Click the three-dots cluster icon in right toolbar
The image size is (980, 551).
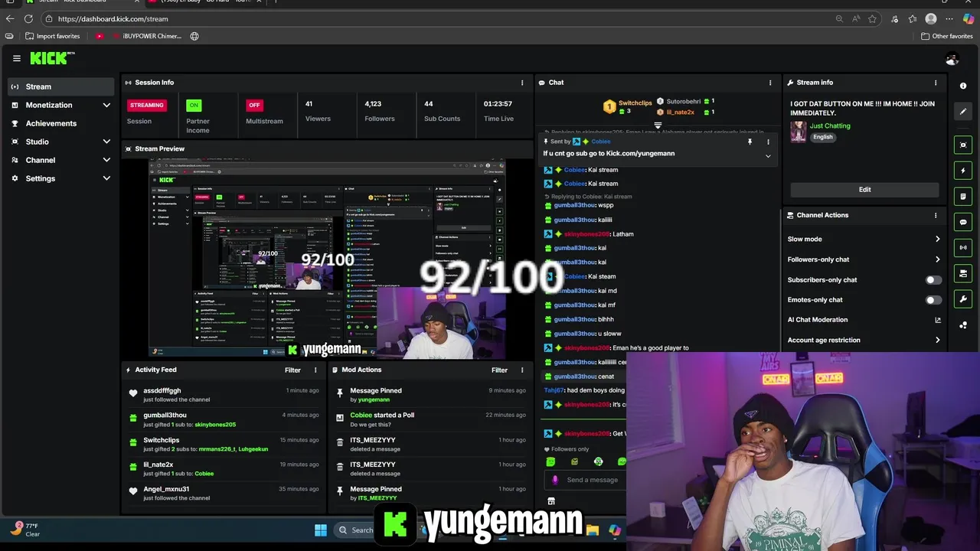[x=963, y=325]
